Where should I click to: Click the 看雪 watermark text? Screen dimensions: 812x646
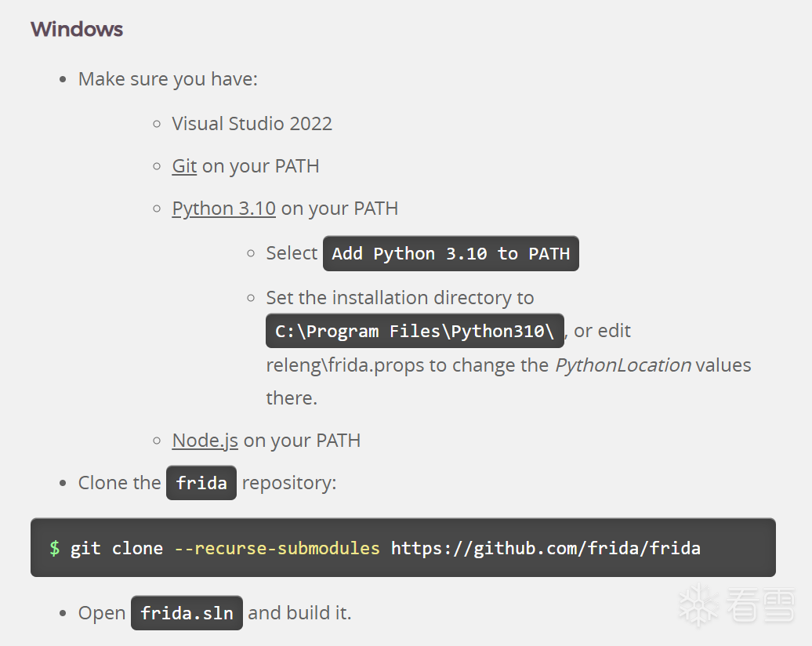coord(761,606)
